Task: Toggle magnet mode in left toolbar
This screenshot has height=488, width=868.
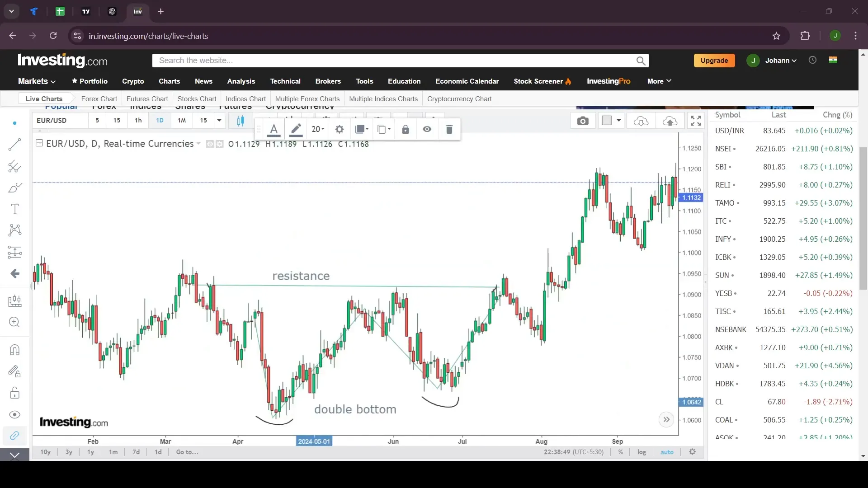Action: 14,350
